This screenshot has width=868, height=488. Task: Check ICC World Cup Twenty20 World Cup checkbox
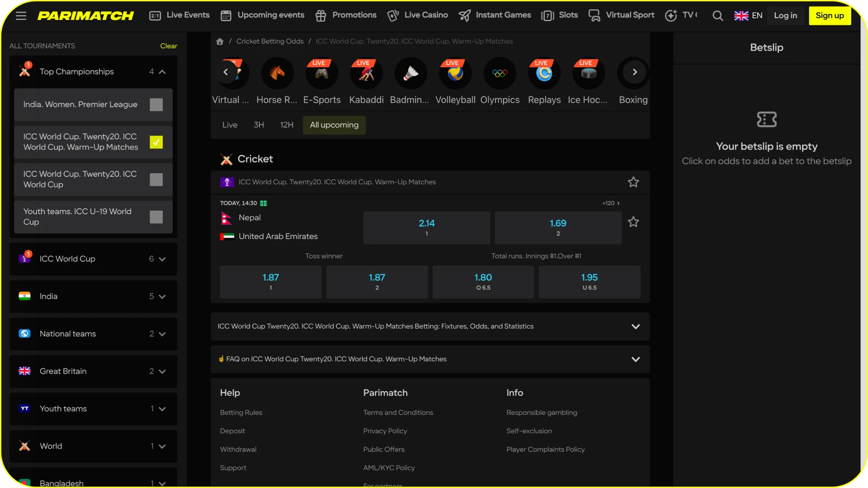[x=156, y=180]
